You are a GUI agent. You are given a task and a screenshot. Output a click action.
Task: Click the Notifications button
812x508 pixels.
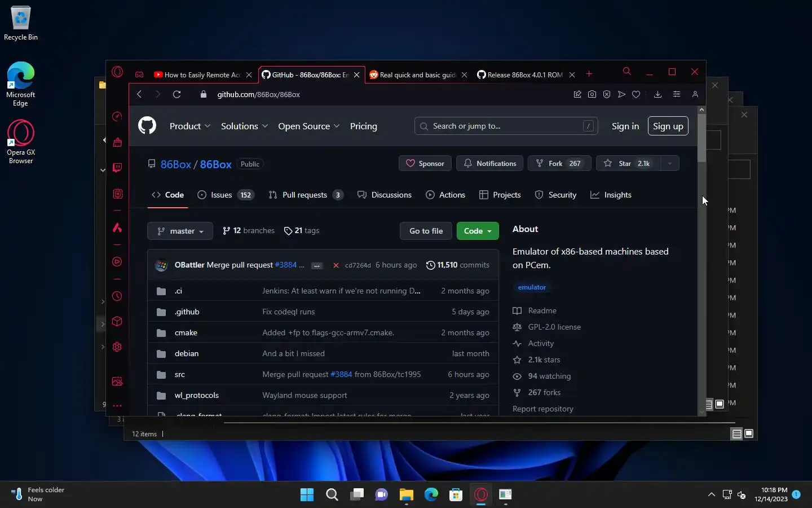click(489, 164)
